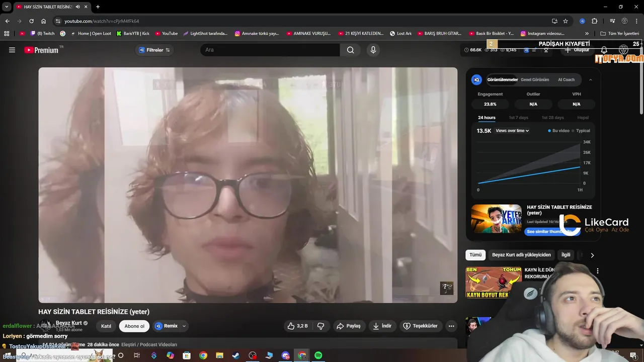This screenshot has width=644, height=362.
Task: Open the Beyaz Kurt channel name
Action: point(68,323)
